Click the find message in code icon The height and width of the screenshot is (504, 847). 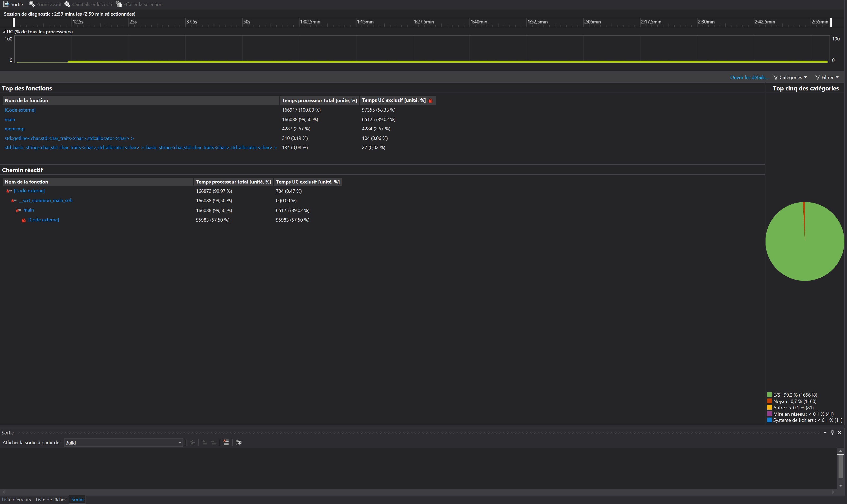[192, 443]
